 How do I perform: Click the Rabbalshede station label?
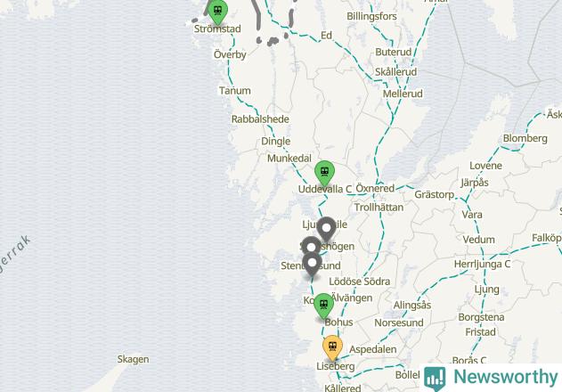tap(260, 119)
